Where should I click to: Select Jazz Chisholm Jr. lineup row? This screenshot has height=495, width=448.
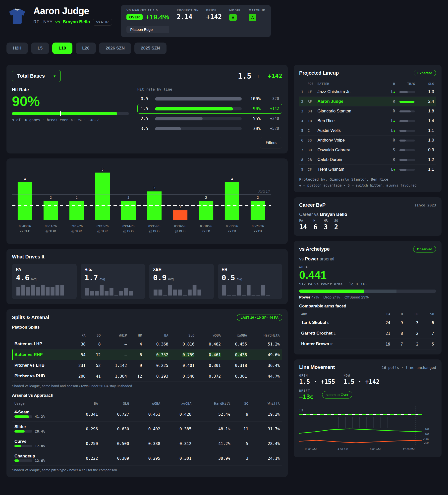coord(368,92)
